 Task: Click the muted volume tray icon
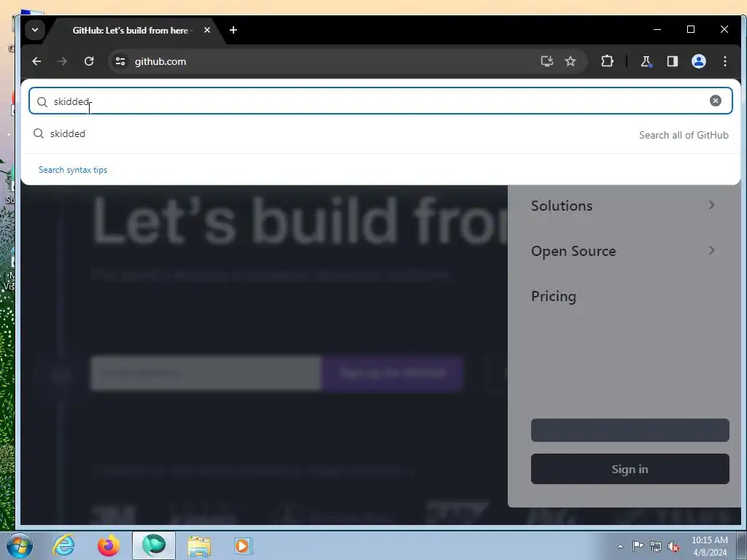(x=673, y=546)
